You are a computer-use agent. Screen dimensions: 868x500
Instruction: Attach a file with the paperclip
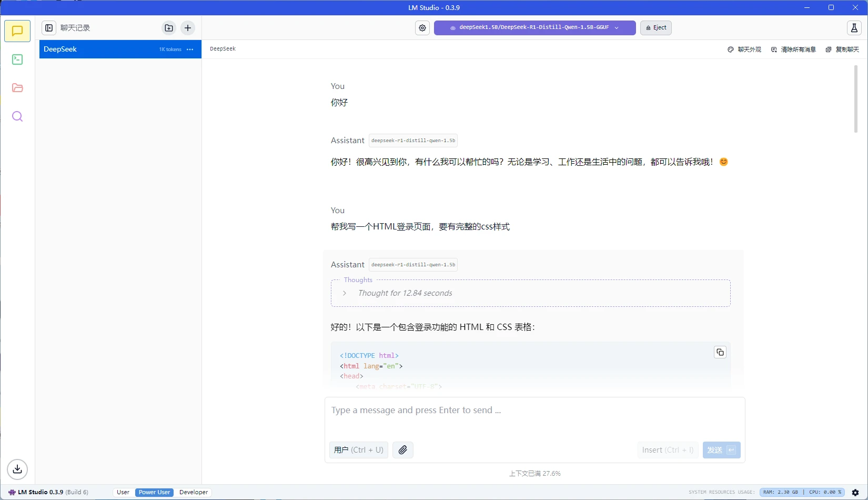(x=402, y=450)
